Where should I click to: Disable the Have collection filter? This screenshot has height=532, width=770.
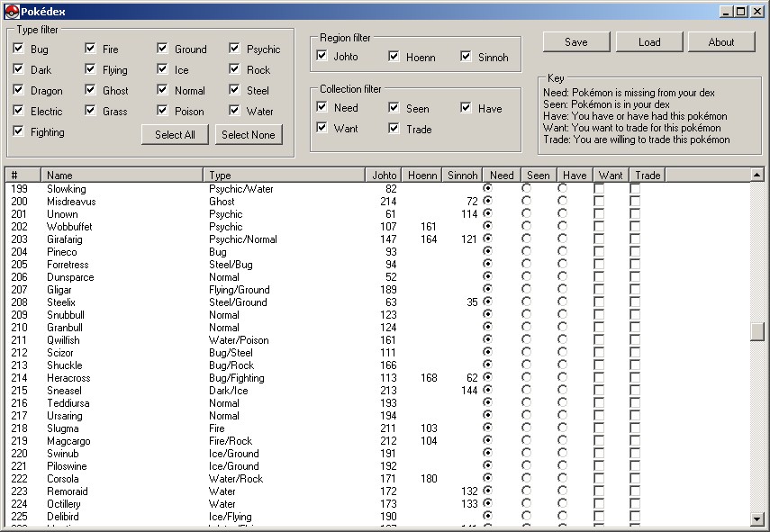coord(466,107)
